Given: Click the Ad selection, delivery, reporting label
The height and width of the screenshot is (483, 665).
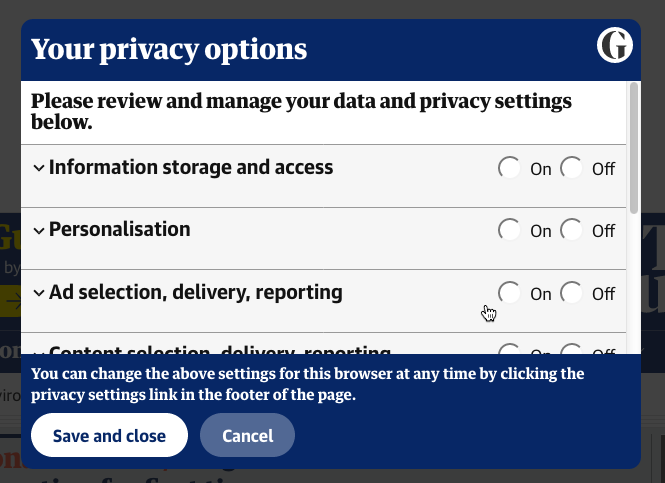Looking at the screenshot, I should tap(196, 293).
